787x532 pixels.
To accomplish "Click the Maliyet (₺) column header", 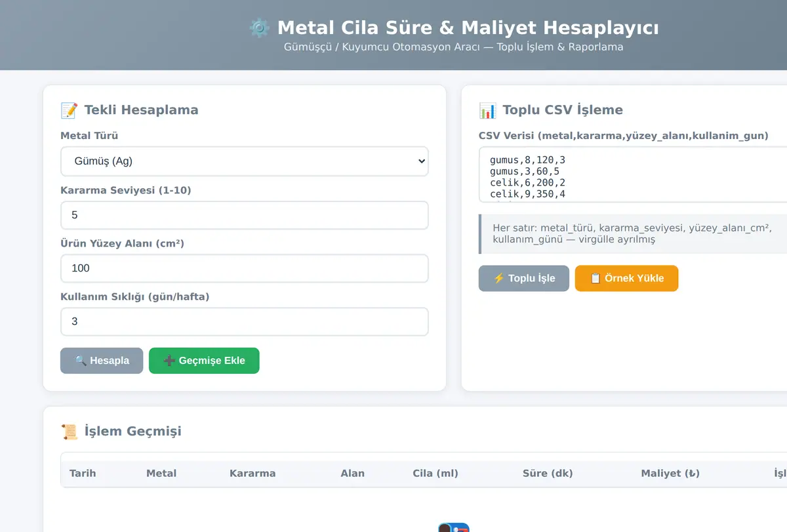I will (x=670, y=473).
